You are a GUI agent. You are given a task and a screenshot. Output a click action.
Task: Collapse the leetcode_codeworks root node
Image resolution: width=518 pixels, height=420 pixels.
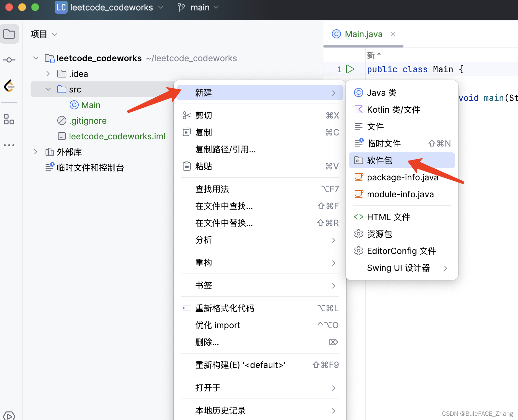(x=36, y=58)
